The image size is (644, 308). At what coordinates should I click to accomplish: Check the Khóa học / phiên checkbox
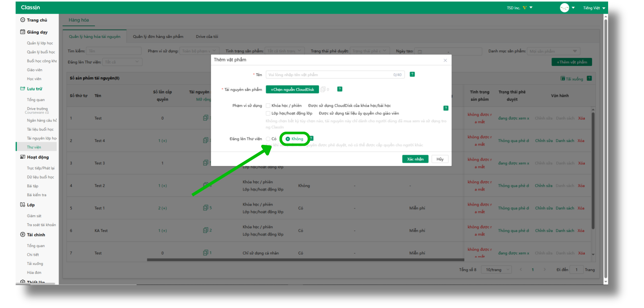click(268, 106)
